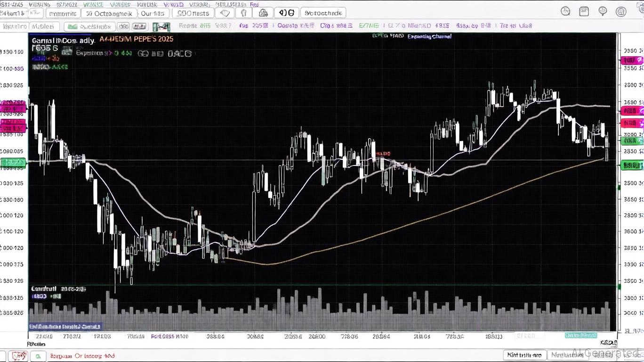644x362 pixels.
Task: Click the fourth round icon at top right
Action: coord(621,12)
